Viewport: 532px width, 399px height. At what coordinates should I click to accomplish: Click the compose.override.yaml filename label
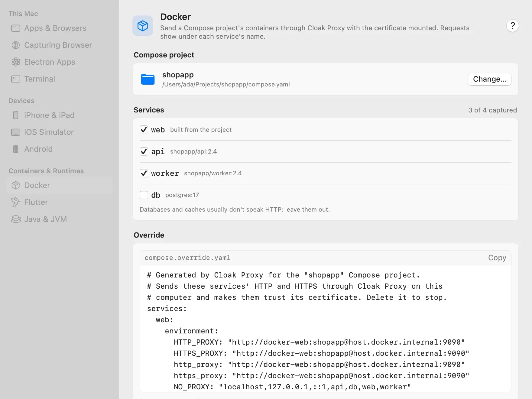187,258
